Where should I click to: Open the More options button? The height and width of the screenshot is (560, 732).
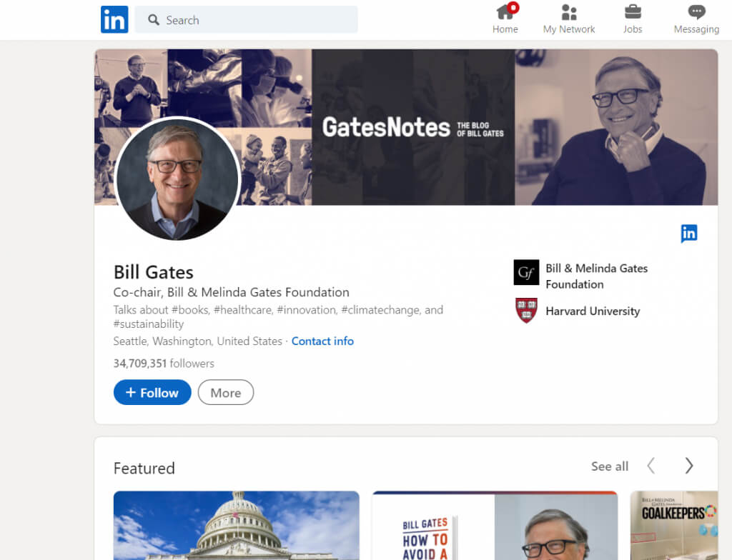click(226, 392)
